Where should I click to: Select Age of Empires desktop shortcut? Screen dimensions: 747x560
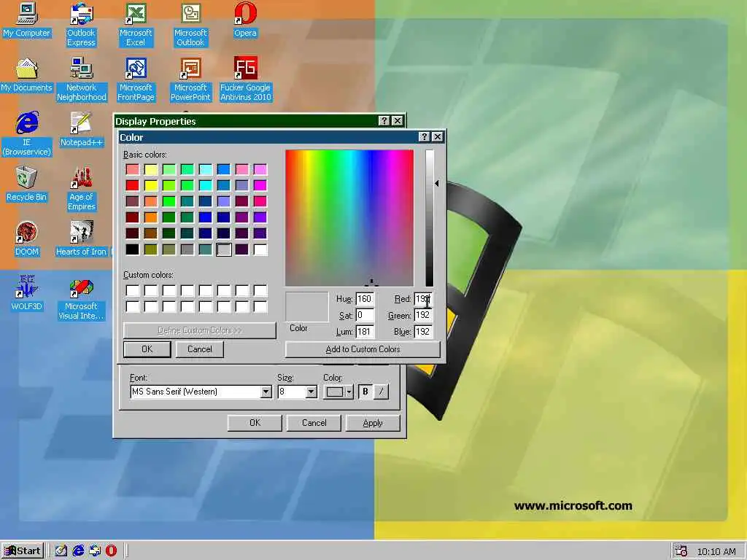point(82,189)
